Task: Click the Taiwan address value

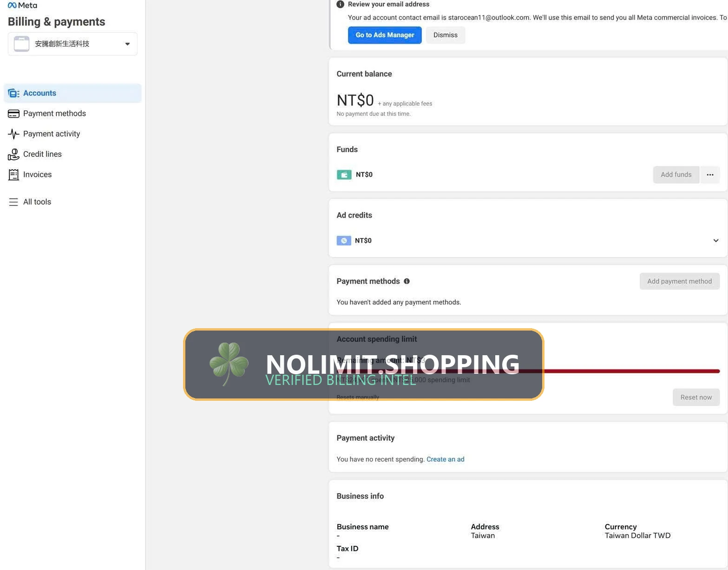Action: click(483, 536)
